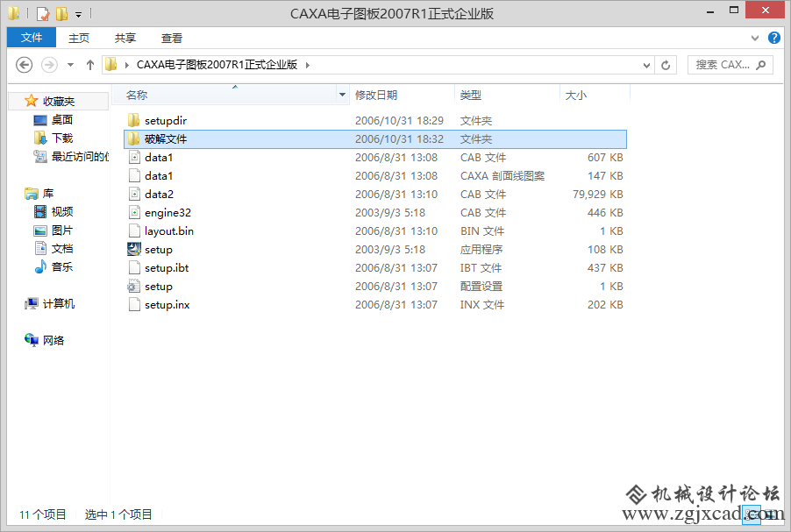Click the setup.inx file name

pyautogui.click(x=167, y=305)
